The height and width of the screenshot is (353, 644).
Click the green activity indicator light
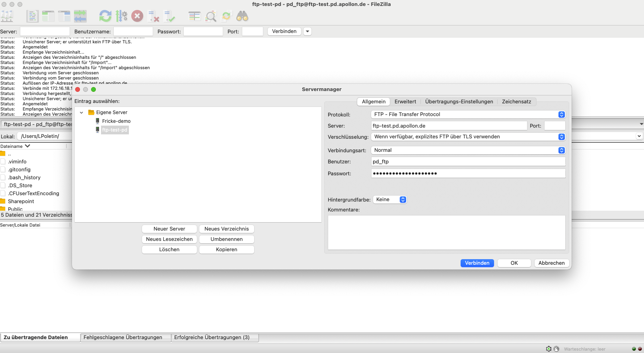point(634,349)
